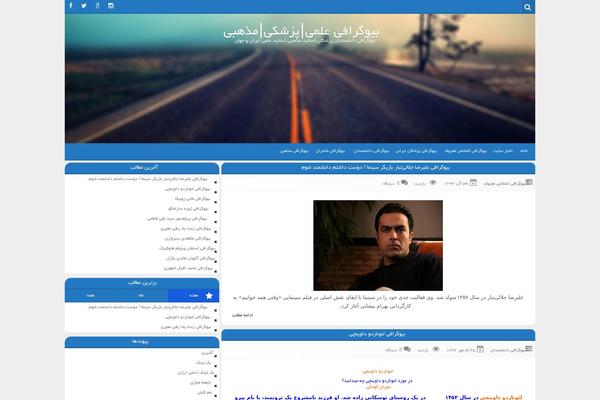Open Leonardo da Vinci post title header
This screenshot has width=600, height=400.
377,334
